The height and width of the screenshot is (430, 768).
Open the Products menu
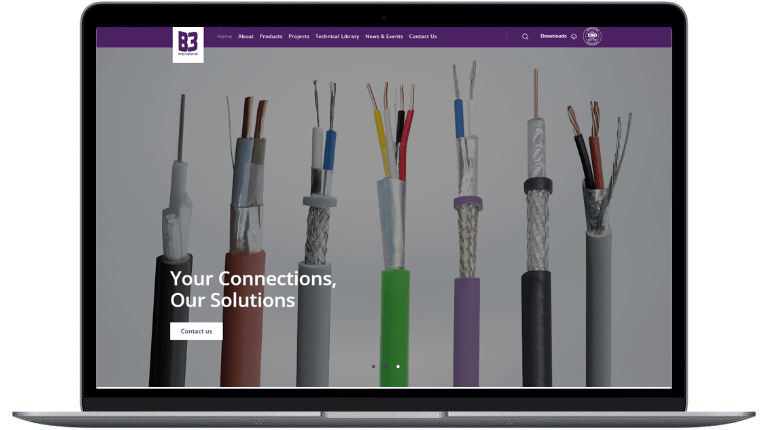click(271, 36)
